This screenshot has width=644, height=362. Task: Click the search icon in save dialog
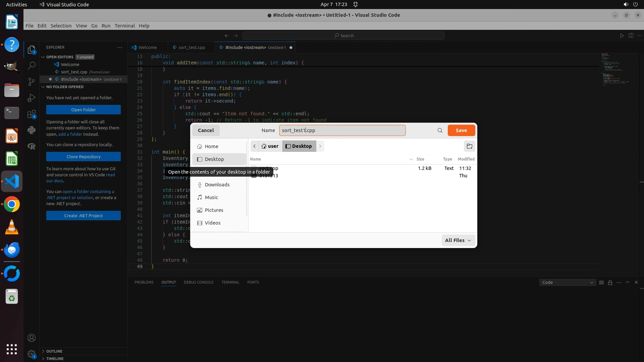coord(440,130)
